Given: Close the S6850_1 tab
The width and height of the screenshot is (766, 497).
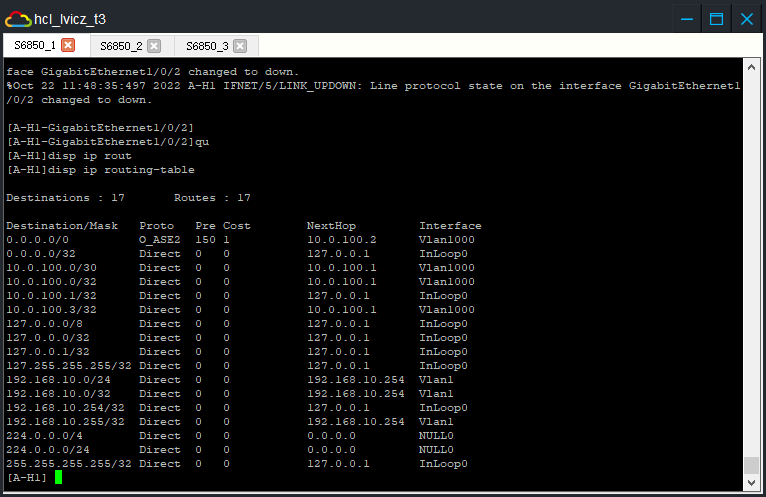Looking at the screenshot, I should coord(68,46).
